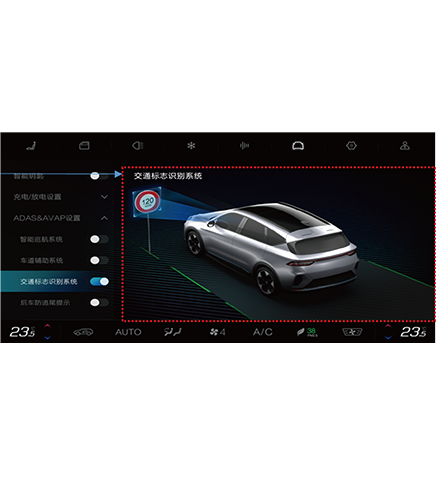Select the 交通标志识别系统 menu row
Screen dimensions: 436x480
[x=57, y=282]
